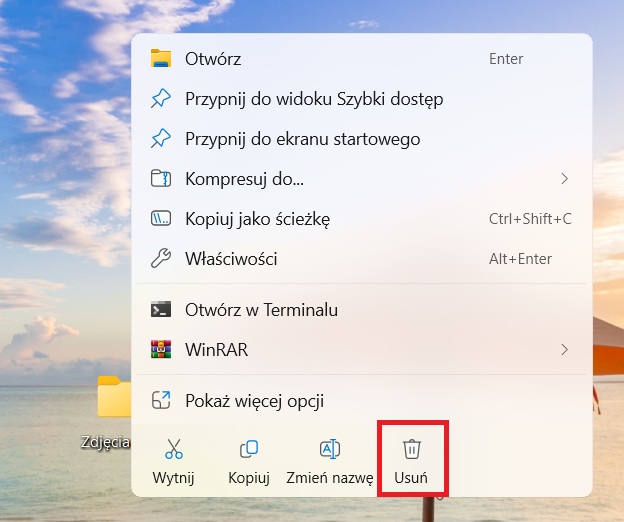Click the Kopiuj copy icon
This screenshot has width=624, height=522.
coord(249,449)
